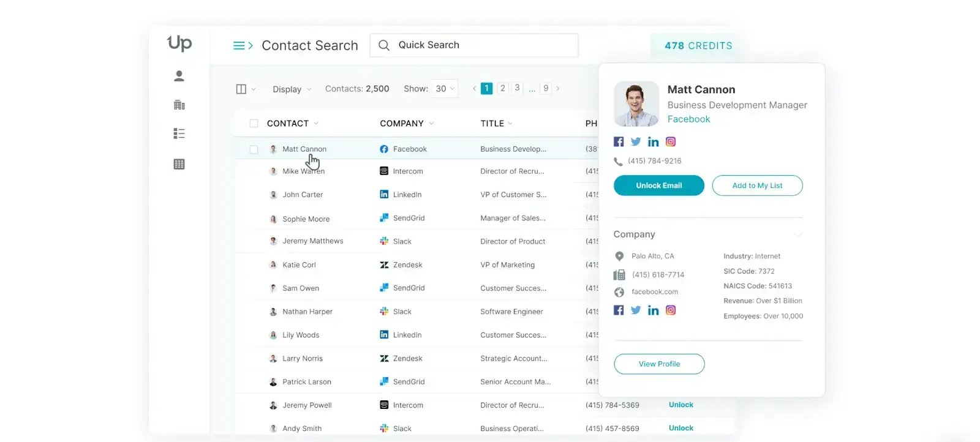The image size is (980, 442).
Task: Click the View Profile button
Action: (x=659, y=364)
